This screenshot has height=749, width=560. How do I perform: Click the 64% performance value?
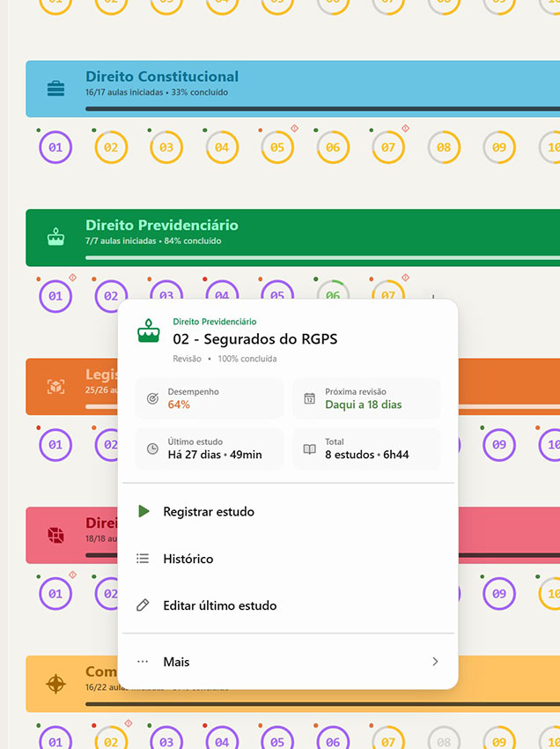(179, 404)
